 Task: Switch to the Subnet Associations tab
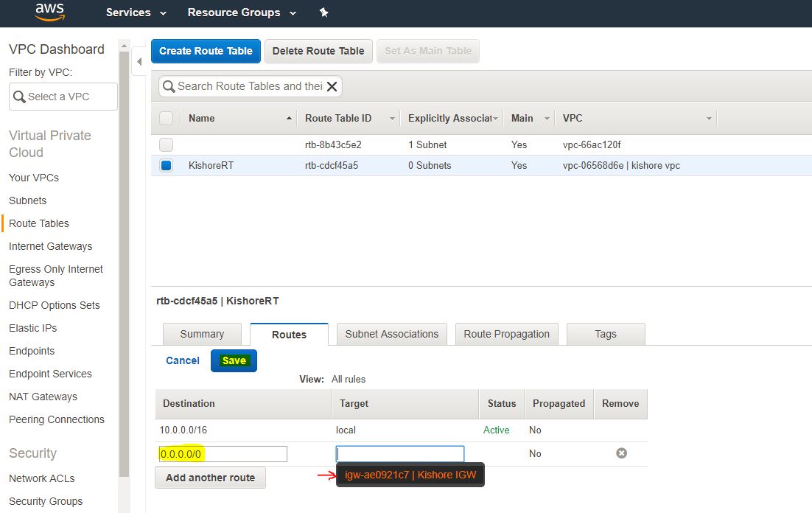pos(391,334)
